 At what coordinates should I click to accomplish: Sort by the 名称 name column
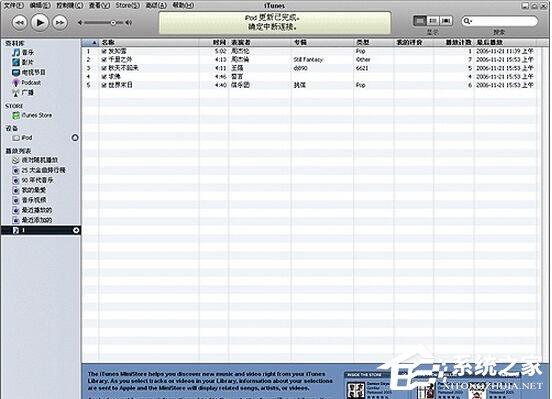[149, 43]
